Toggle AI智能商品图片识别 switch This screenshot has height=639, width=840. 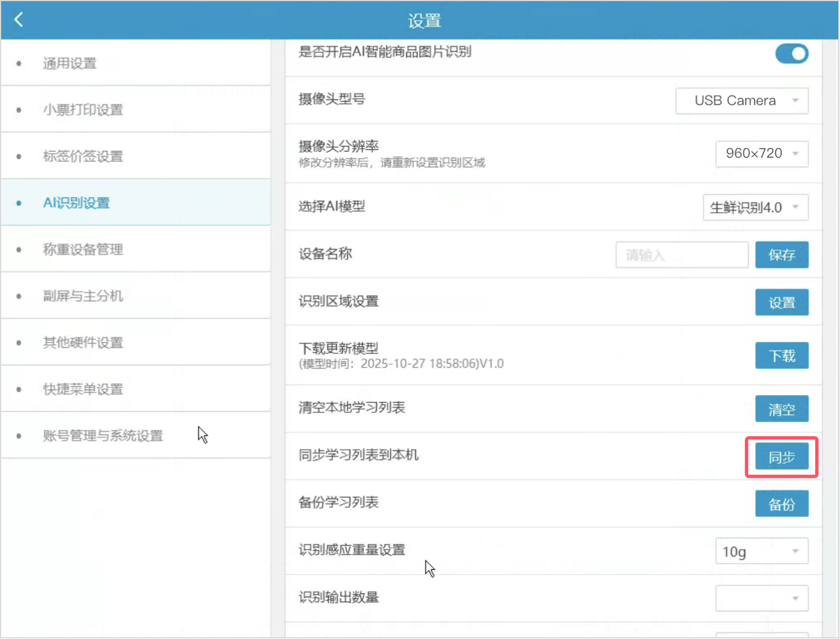[x=791, y=54]
